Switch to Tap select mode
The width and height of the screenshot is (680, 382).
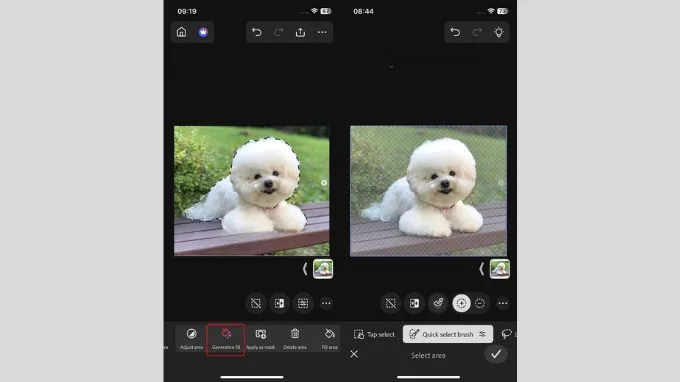click(x=374, y=334)
